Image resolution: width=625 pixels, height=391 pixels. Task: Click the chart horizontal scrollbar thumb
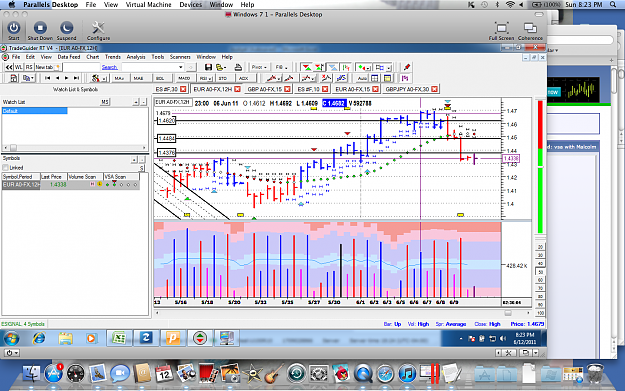pyautogui.click(x=508, y=313)
